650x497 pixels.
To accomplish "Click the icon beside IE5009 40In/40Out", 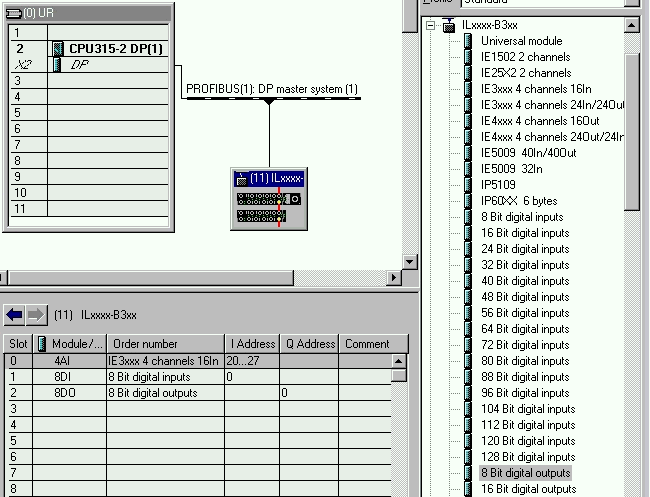I will 468,153.
